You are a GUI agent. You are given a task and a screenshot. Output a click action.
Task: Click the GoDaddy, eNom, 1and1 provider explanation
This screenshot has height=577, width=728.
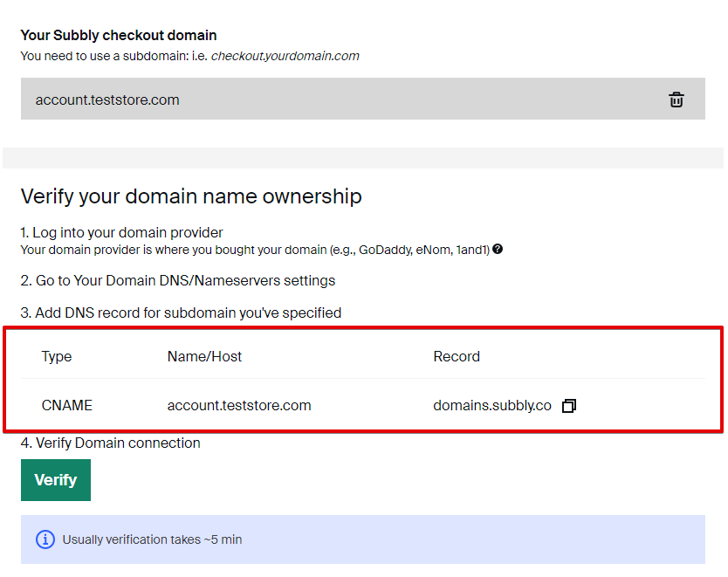click(255, 250)
